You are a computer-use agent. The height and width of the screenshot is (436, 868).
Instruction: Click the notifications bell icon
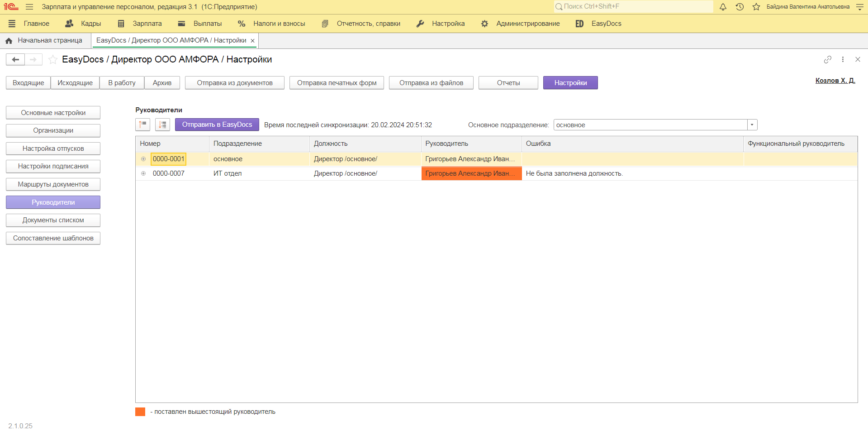(723, 7)
